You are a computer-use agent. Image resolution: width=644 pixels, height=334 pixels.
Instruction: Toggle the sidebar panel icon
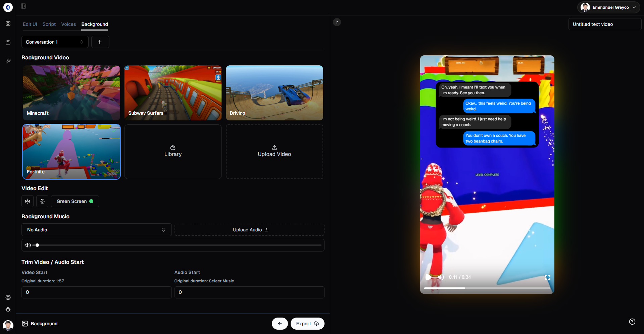23,6
